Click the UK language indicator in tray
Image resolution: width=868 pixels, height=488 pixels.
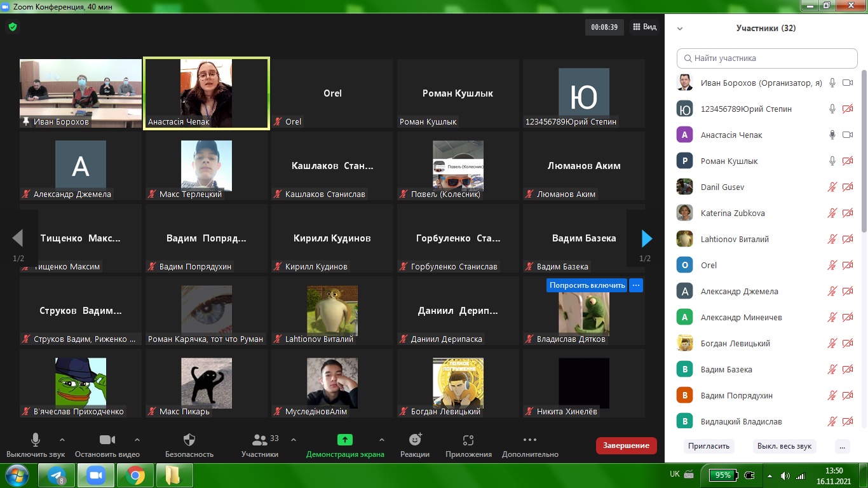(675, 474)
